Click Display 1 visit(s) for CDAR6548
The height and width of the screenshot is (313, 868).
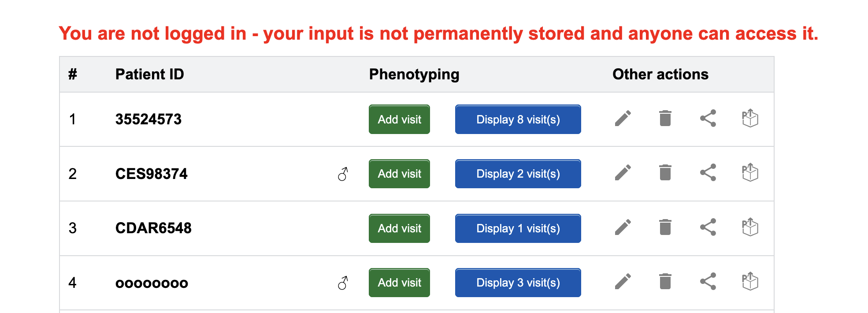pos(518,228)
